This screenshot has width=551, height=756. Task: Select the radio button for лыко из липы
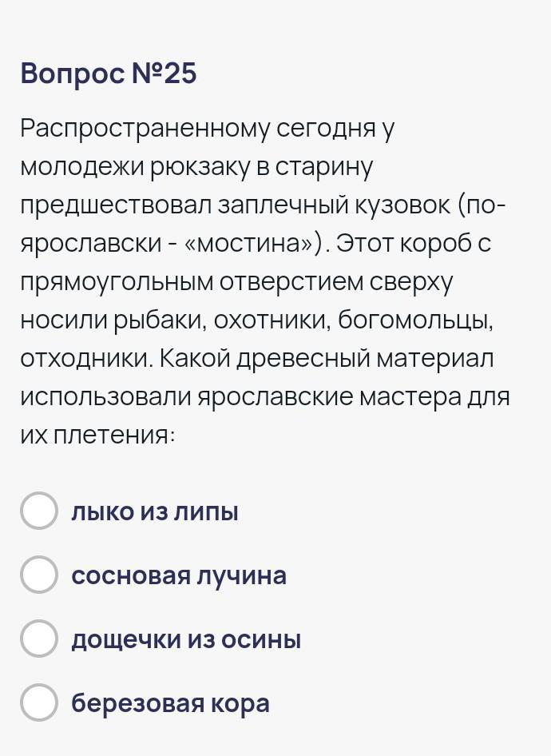(x=39, y=511)
